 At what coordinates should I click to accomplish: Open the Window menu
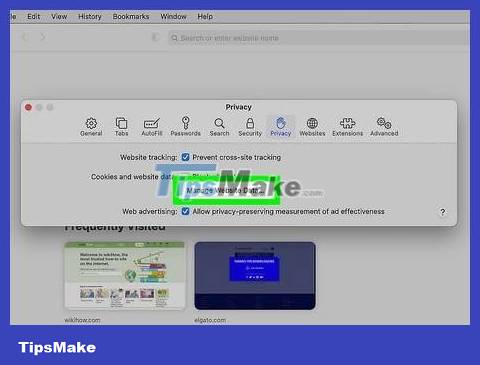click(x=173, y=16)
